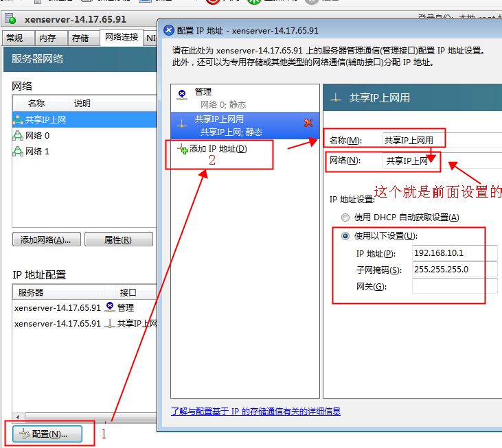Click the 共享IP上网 interface icon in IP table
502x448 pixels.
click(110, 323)
